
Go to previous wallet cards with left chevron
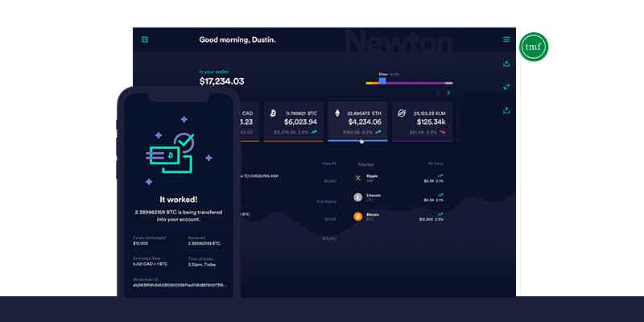pos(437,93)
